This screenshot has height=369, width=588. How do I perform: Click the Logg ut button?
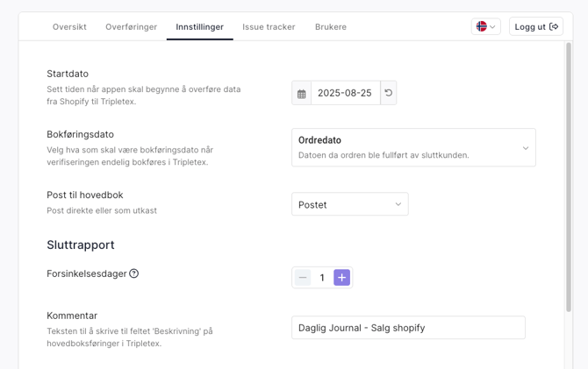[535, 27]
